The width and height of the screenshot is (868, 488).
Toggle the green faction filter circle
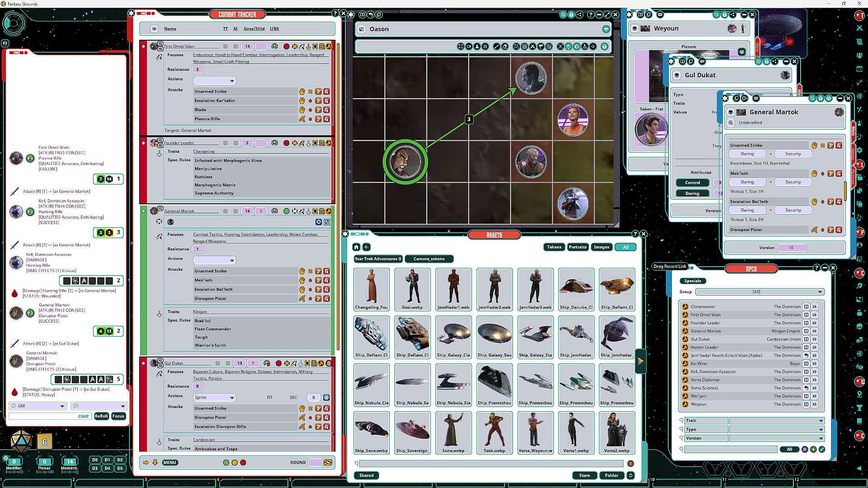pos(226,462)
